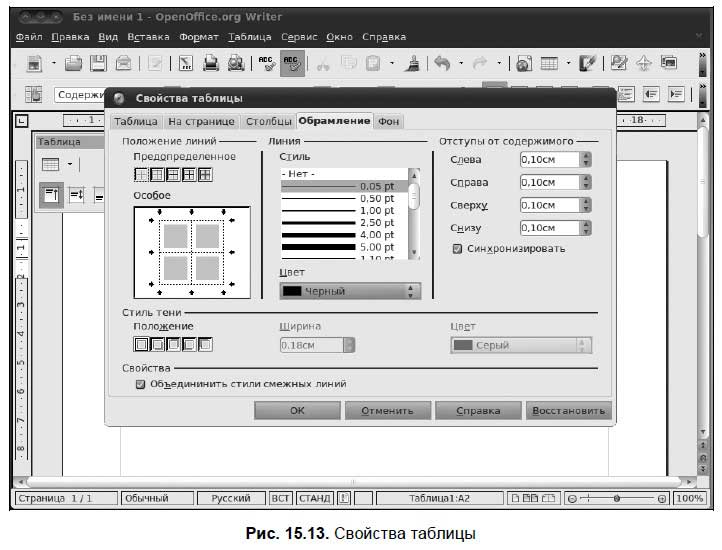The image size is (722, 550).
Task: Click the Page preview icon
Action: pyautogui.click(x=236, y=64)
